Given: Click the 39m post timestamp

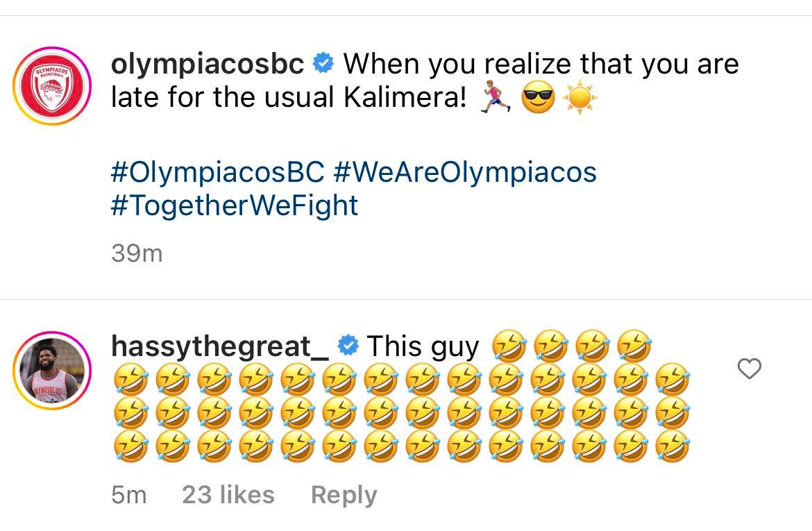Looking at the screenshot, I should 137,253.
